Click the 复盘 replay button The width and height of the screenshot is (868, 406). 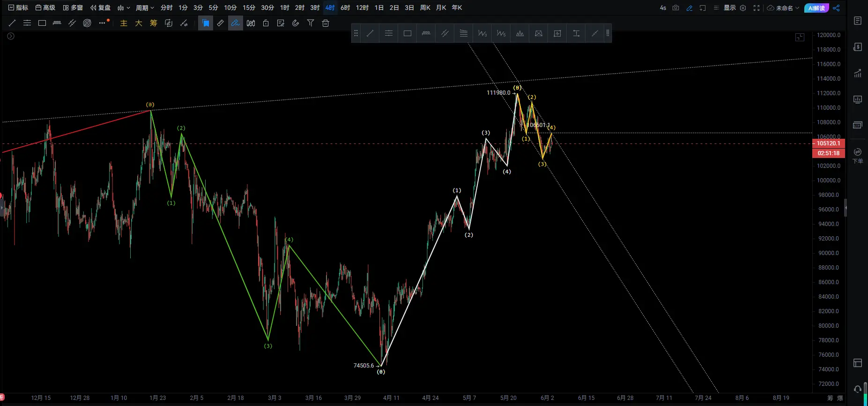pos(100,8)
